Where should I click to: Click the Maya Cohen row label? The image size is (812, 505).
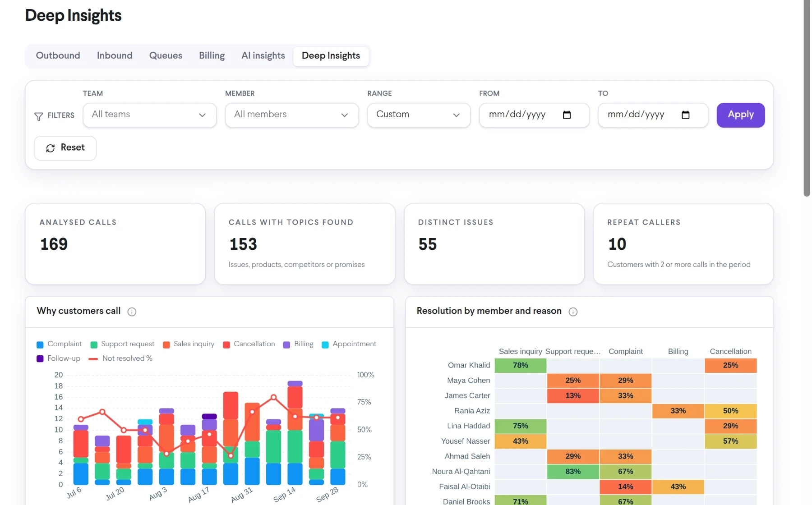(468, 381)
